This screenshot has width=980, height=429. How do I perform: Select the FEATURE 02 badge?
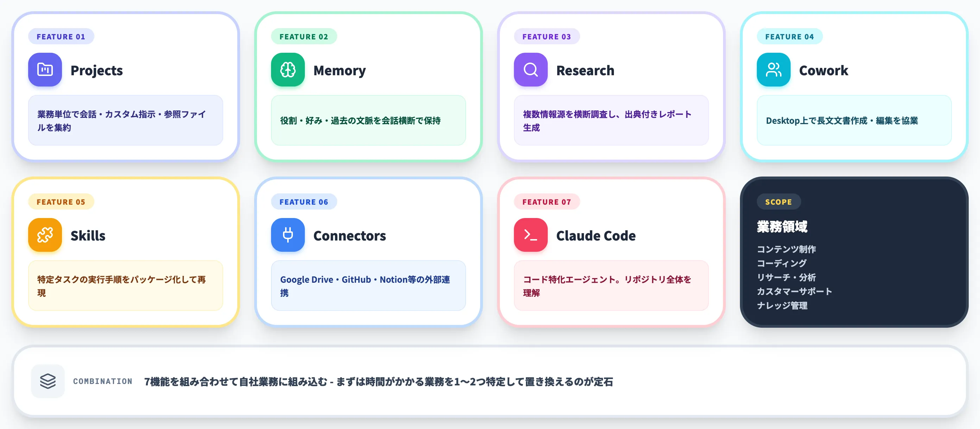[303, 37]
